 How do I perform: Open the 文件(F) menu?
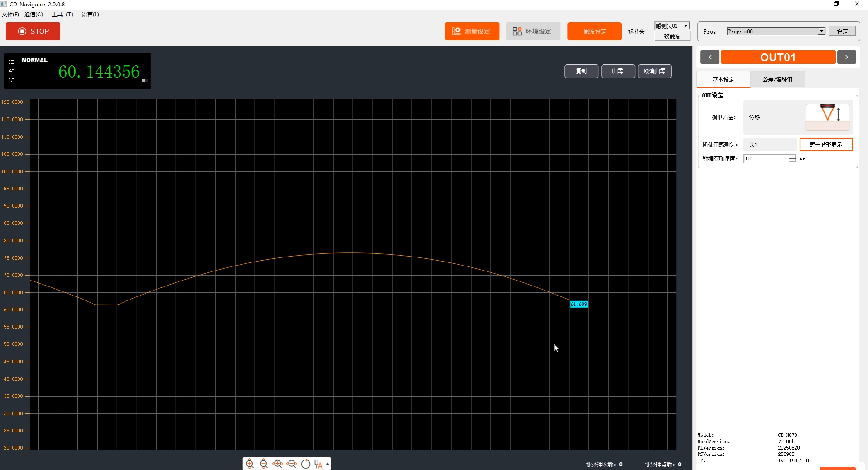pos(10,15)
